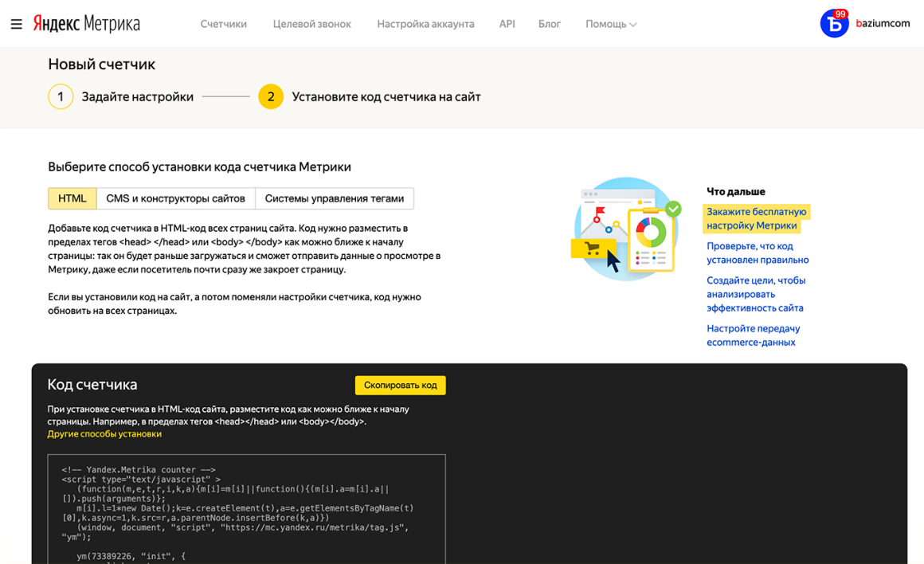
Task: Open the baziumcom profile avatar
Action: pos(834,24)
